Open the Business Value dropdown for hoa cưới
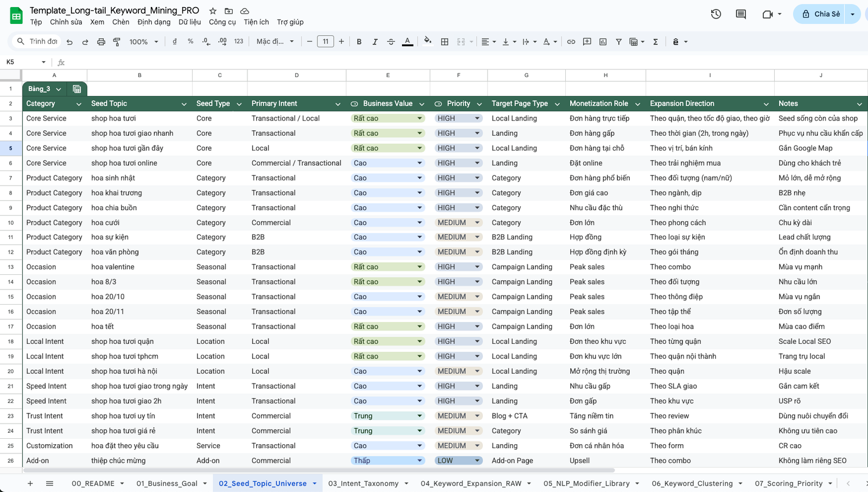 click(419, 223)
